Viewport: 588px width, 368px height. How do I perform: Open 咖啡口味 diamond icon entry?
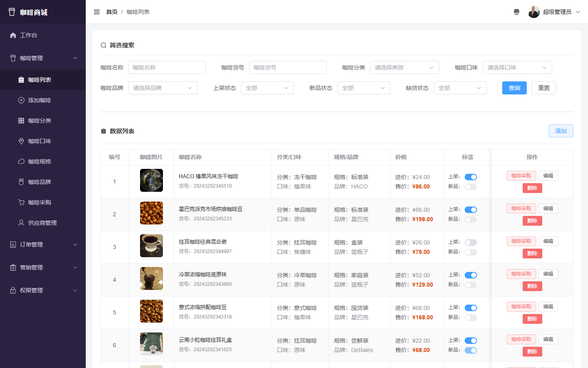click(x=21, y=141)
